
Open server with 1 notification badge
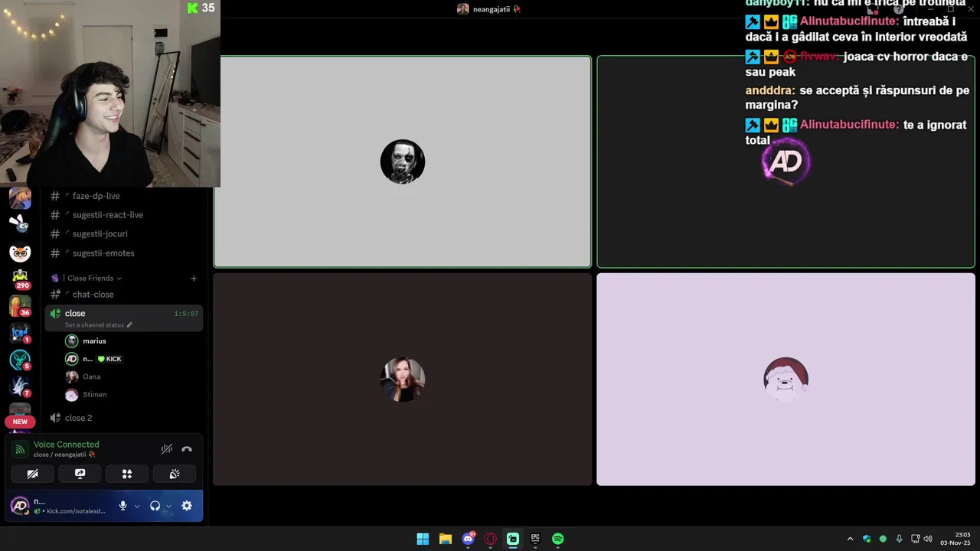click(20, 332)
